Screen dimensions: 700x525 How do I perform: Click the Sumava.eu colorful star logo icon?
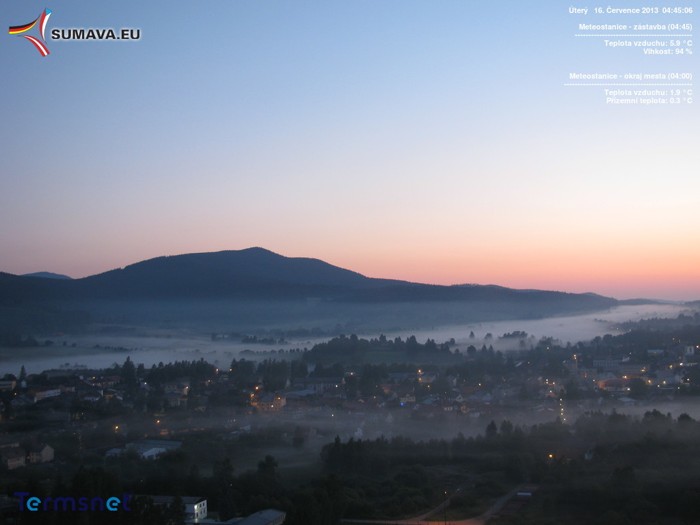(x=31, y=32)
